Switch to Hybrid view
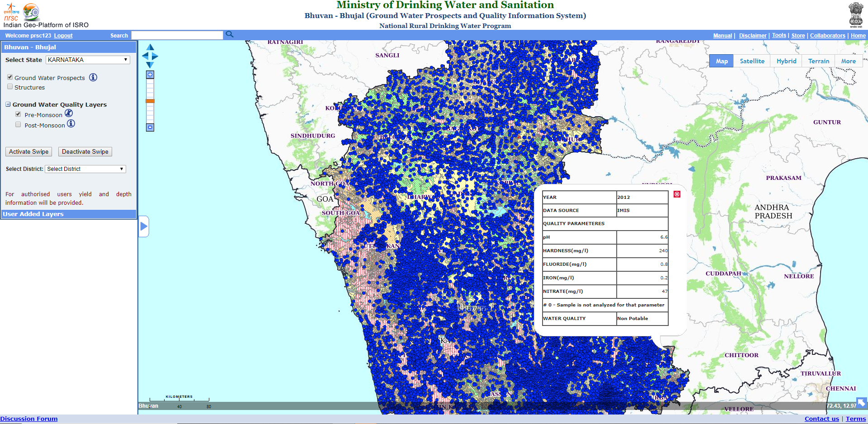This screenshot has height=424, width=868. click(x=787, y=61)
